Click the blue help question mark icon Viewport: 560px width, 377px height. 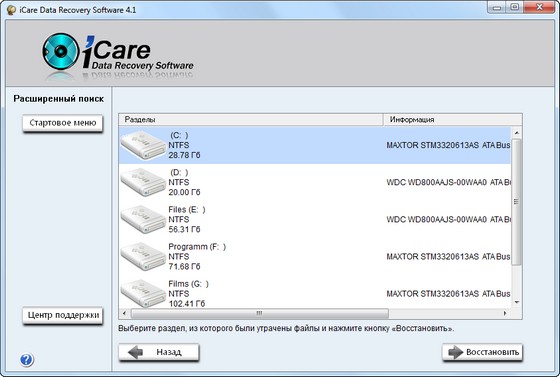(x=26, y=360)
